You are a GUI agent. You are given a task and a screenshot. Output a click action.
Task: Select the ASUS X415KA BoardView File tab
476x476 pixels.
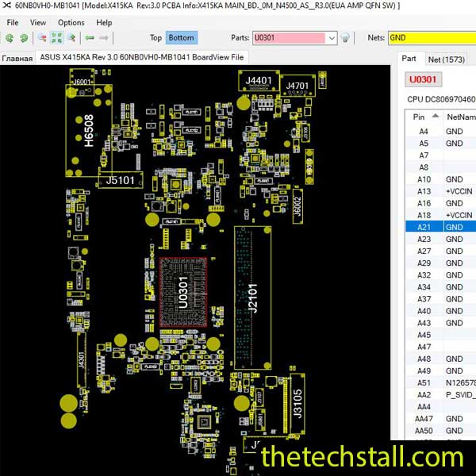142,57
